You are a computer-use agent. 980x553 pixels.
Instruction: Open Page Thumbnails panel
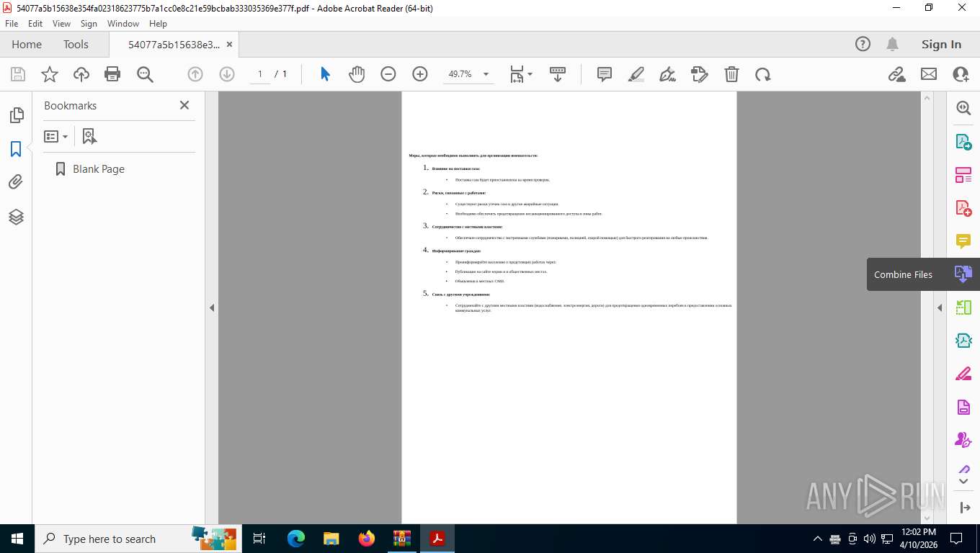pos(16,115)
